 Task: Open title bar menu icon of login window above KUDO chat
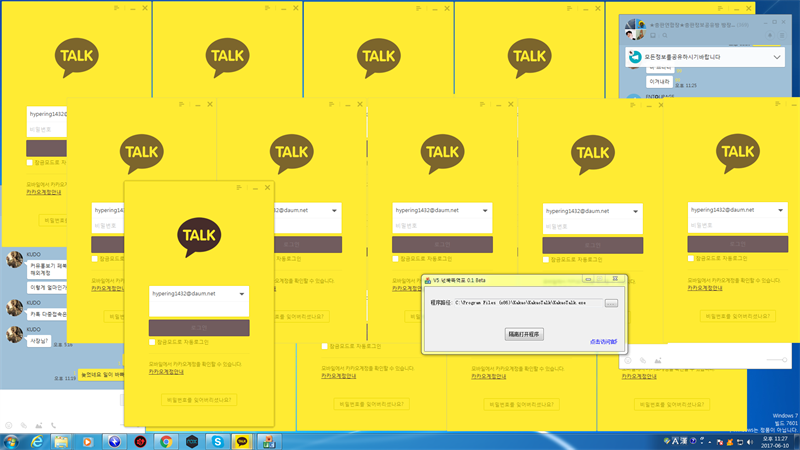[x=117, y=8]
